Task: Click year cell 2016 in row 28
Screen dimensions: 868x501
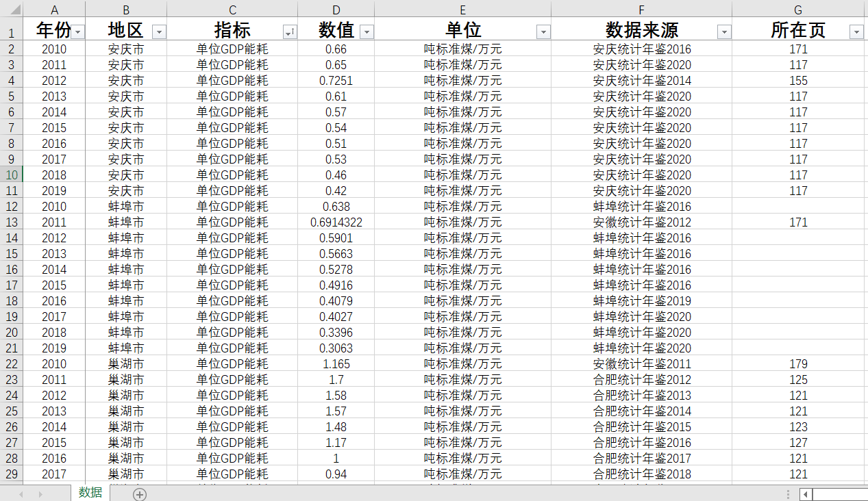Action: click(x=55, y=458)
